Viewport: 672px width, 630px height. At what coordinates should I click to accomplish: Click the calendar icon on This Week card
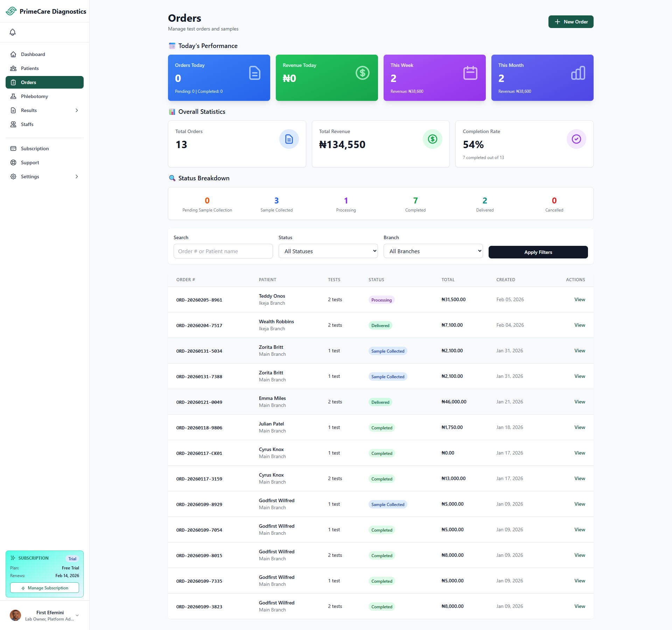click(x=470, y=73)
